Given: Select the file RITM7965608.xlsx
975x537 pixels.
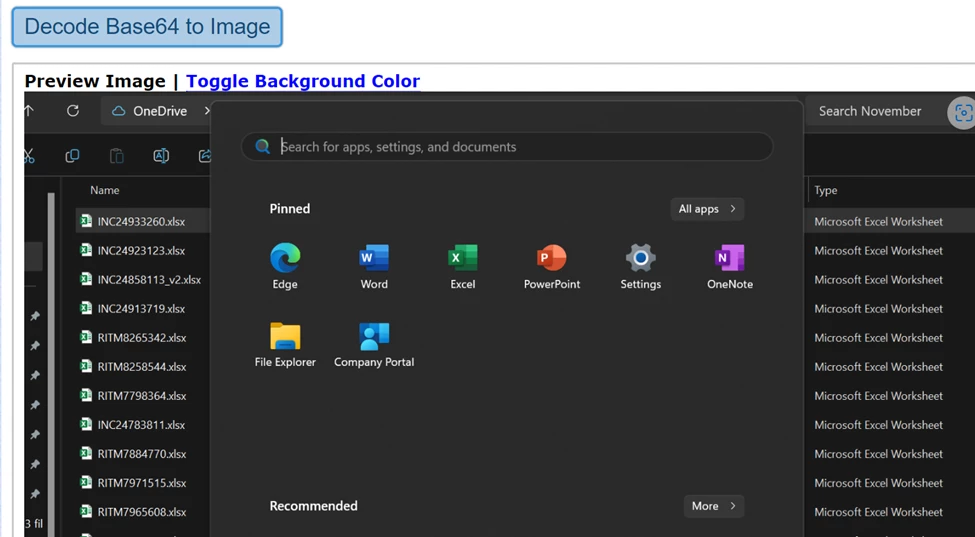Looking at the screenshot, I should [142, 512].
